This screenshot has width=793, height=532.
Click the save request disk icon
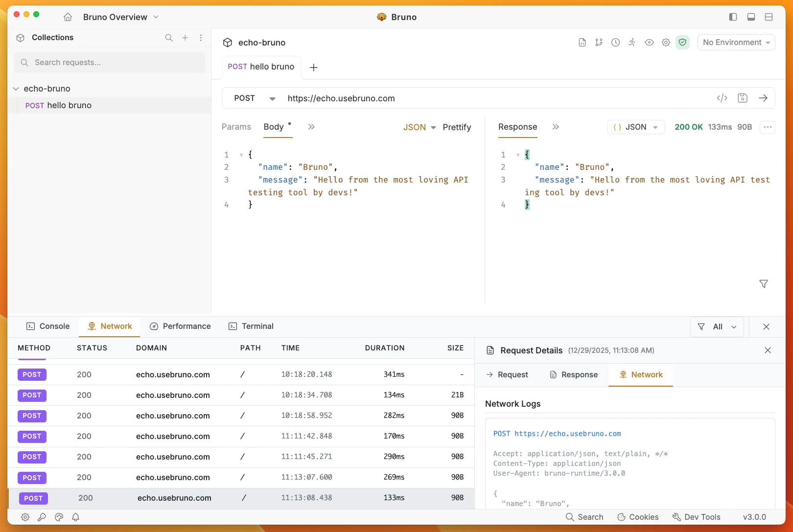click(x=743, y=98)
